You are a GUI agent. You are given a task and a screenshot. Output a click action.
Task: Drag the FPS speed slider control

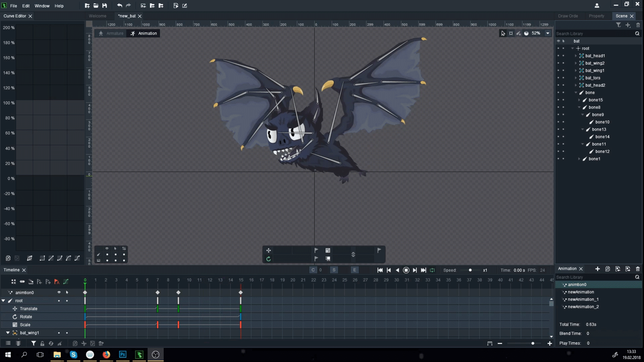(x=470, y=269)
